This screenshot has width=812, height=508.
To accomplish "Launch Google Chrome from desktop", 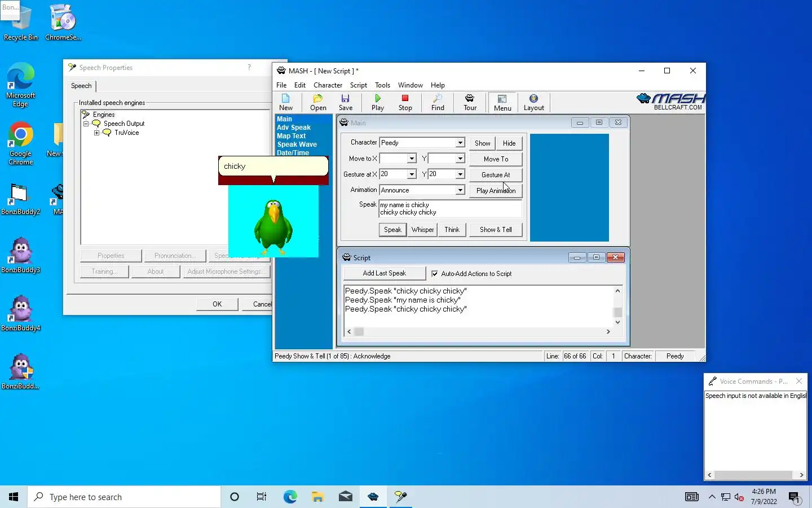I will (x=21, y=143).
